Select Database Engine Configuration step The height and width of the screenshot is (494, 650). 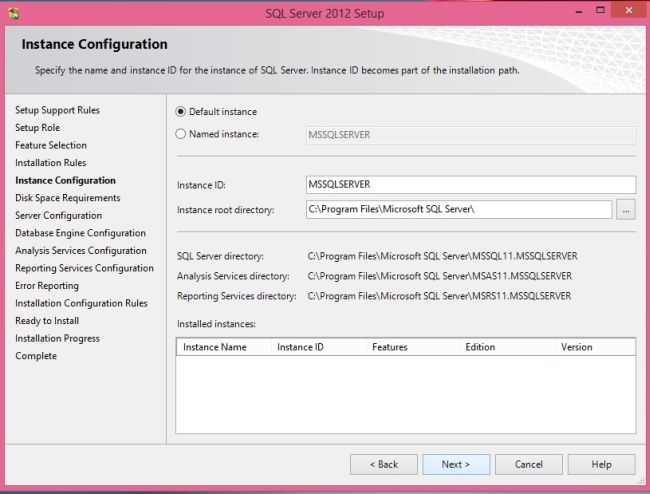80,233
